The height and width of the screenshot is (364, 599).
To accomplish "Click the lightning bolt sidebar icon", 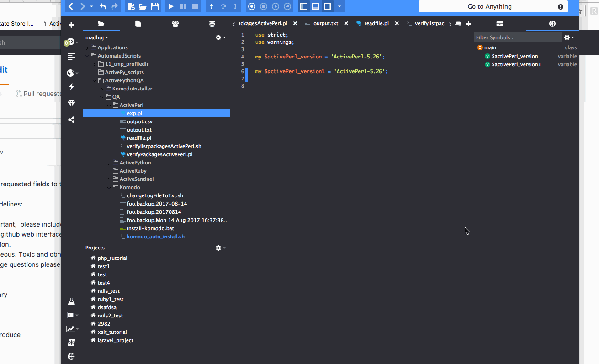I will 71,87.
